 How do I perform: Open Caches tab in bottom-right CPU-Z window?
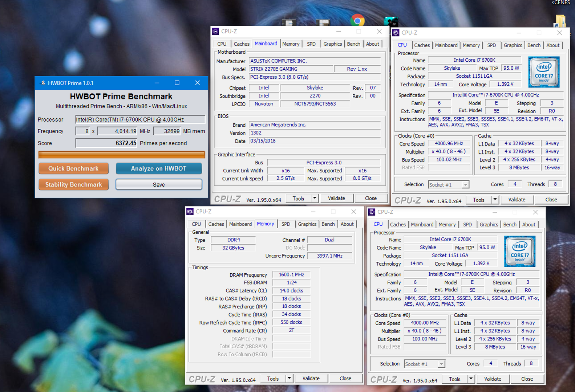(x=398, y=225)
